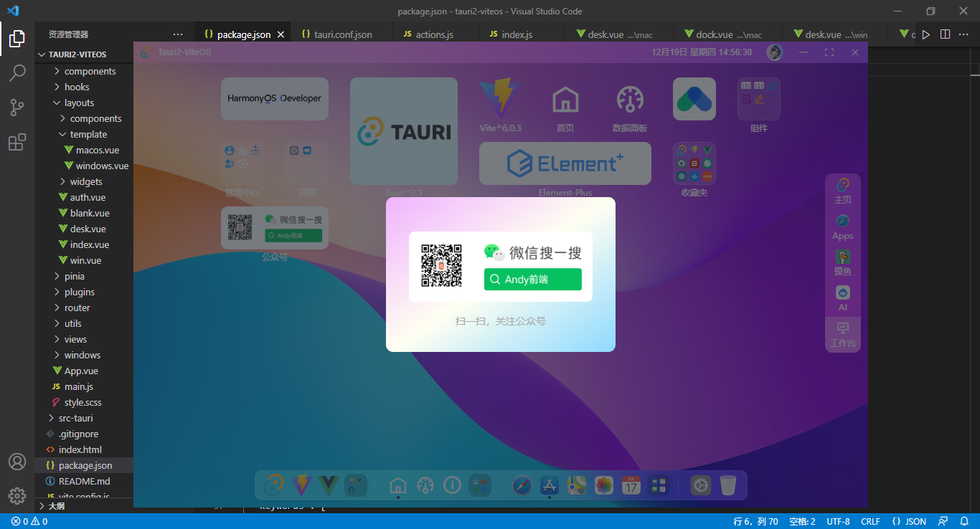
Task: Change line ending CRLF in the status bar
Action: tap(870, 521)
